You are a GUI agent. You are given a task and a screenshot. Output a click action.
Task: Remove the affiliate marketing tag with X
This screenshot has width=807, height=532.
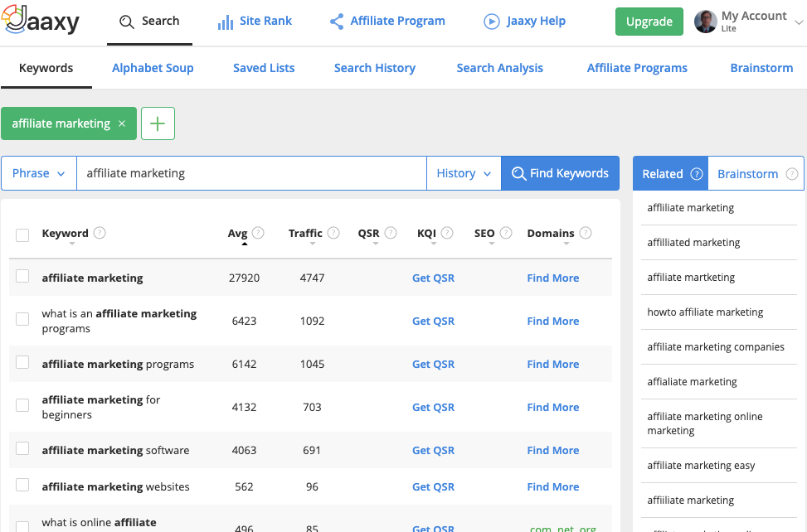click(x=122, y=123)
